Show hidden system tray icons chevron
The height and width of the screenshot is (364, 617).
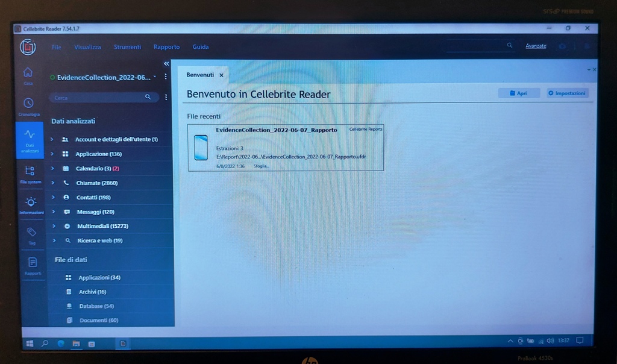(510, 340)
